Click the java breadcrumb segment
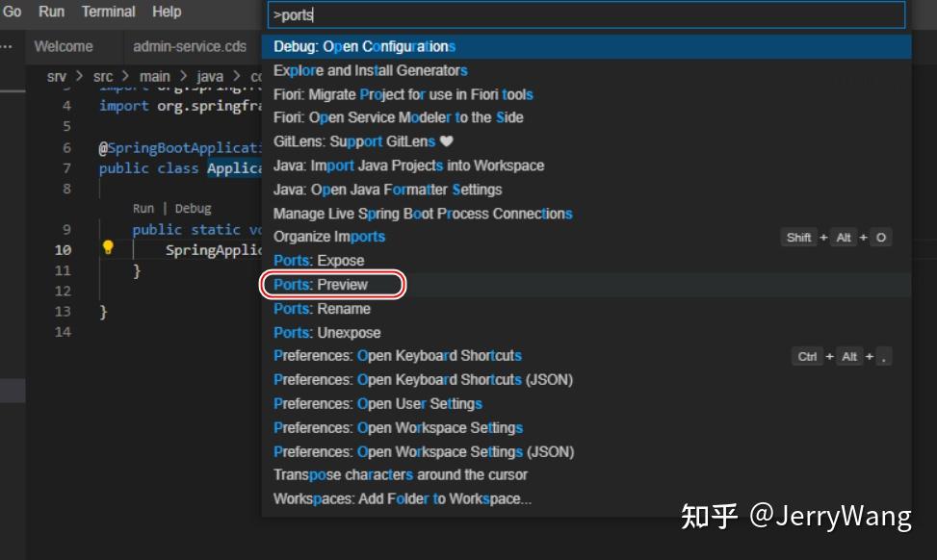The width and height of the screenshot is (937, 560). pos(210,76)
